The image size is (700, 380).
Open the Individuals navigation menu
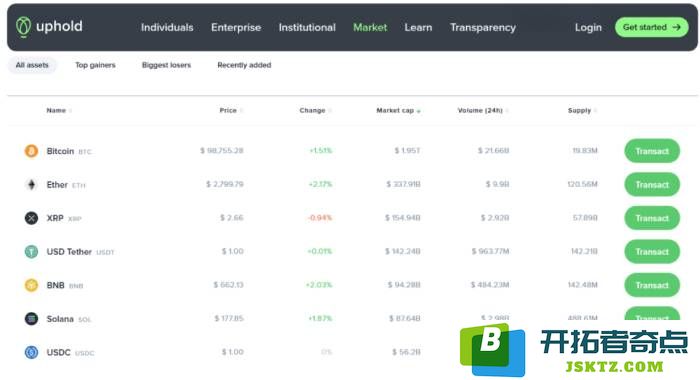(x=167, y=27)
